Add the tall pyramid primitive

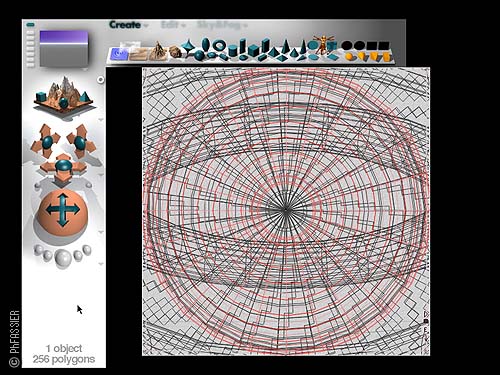click(285, 46)
